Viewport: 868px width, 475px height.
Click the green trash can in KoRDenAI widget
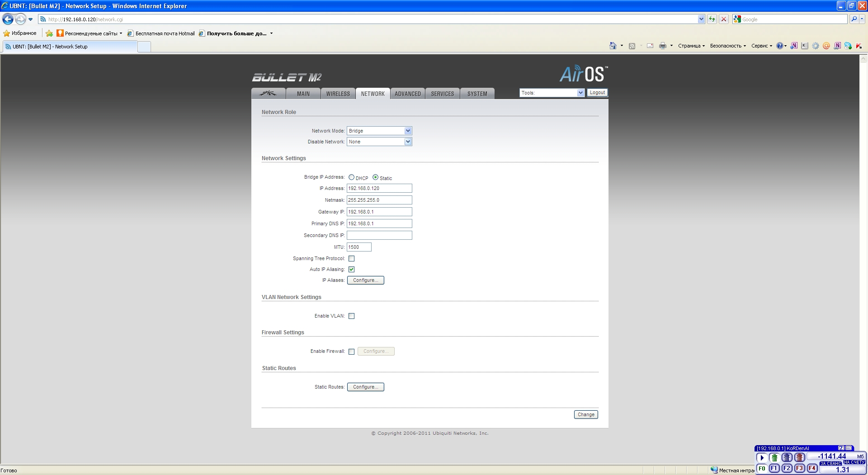pos(774,457)
